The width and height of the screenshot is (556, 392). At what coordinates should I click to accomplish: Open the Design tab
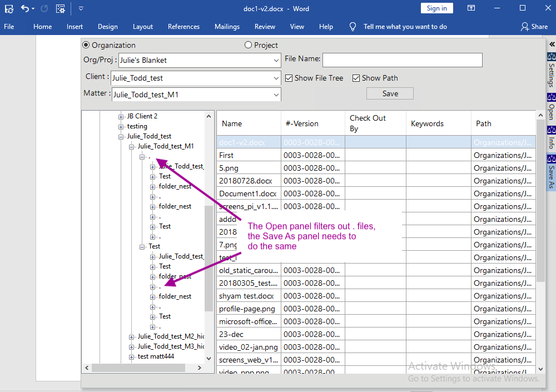click(108, 27)
